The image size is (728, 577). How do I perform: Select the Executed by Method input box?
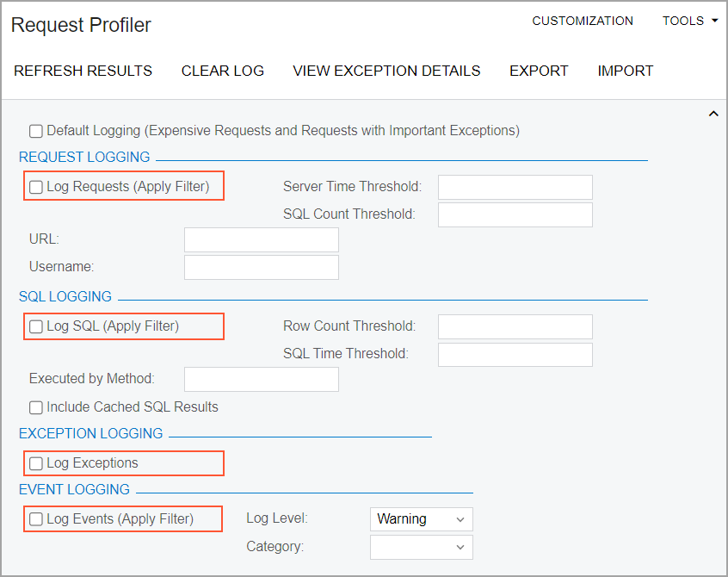(x=262, y=379)
